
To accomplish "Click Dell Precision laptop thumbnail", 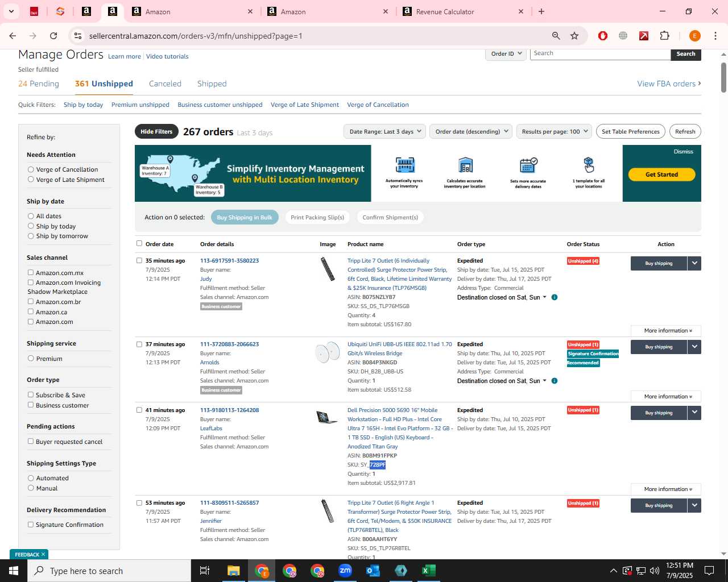I will point(326,417).
